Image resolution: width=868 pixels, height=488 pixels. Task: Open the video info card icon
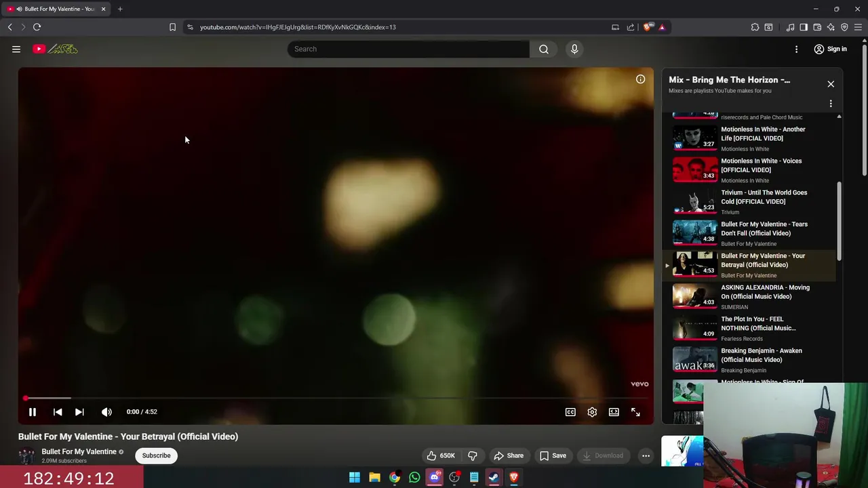(640, 79)
